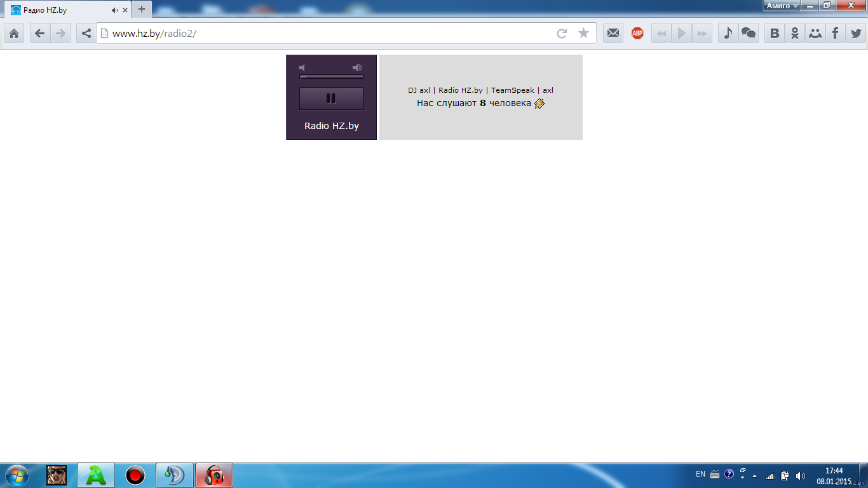Click play in browser toolbar music controls

point(682,33)
